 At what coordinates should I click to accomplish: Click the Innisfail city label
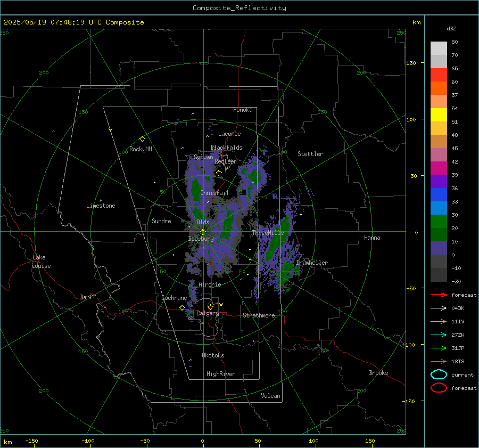(214, 193)
